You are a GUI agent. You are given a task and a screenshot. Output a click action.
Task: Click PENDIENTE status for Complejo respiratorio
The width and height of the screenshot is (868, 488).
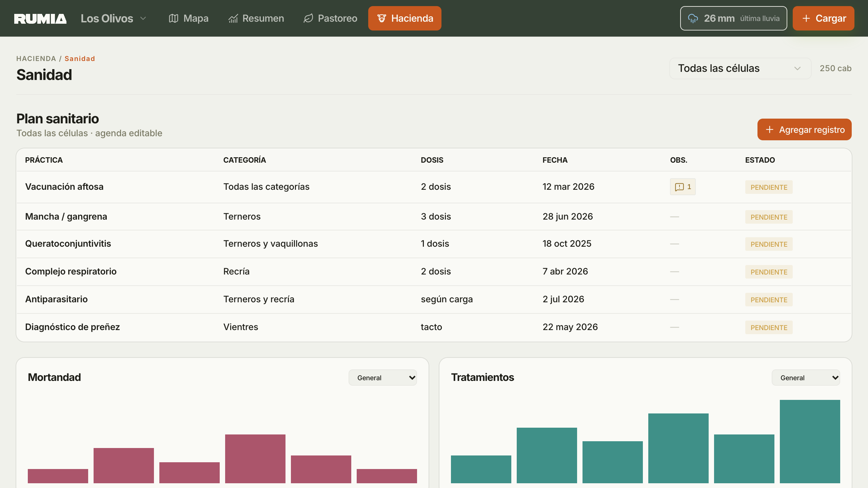(769, 272)
